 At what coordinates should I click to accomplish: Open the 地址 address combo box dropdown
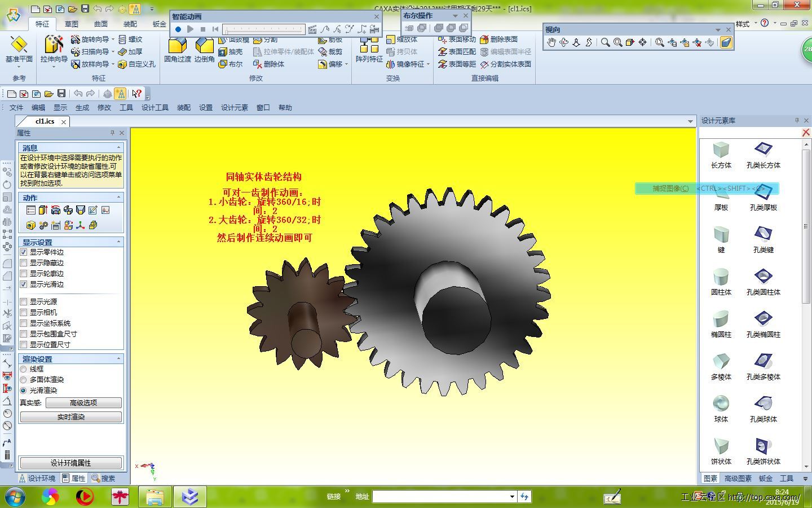coord(512,497)
